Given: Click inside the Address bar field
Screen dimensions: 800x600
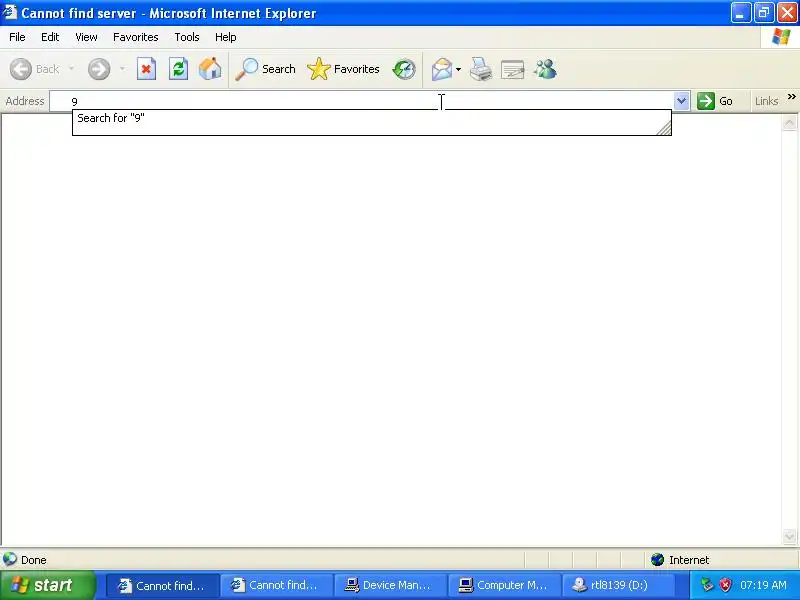Looking at the screenshot, I should 362,101.
